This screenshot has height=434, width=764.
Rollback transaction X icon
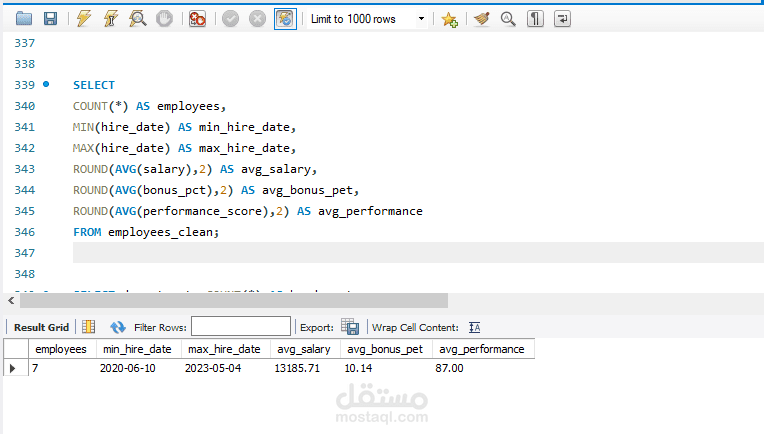[257, 19]
